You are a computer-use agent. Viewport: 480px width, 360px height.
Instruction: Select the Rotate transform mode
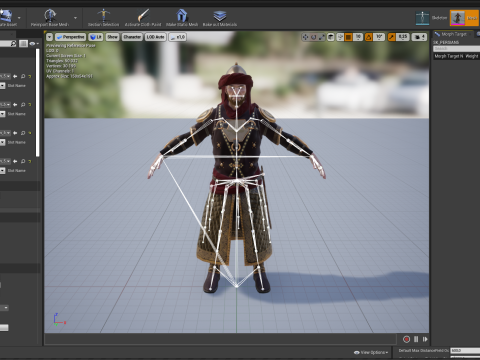(313, 37)
